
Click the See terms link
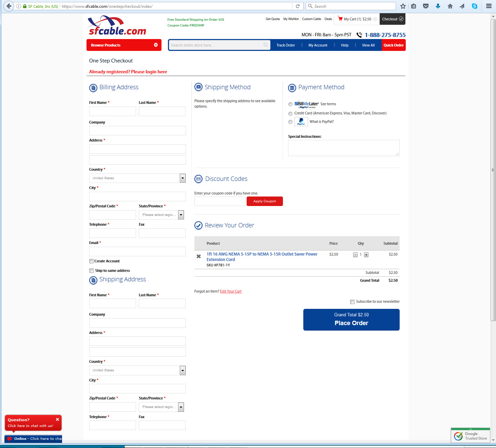coord(328,104)
